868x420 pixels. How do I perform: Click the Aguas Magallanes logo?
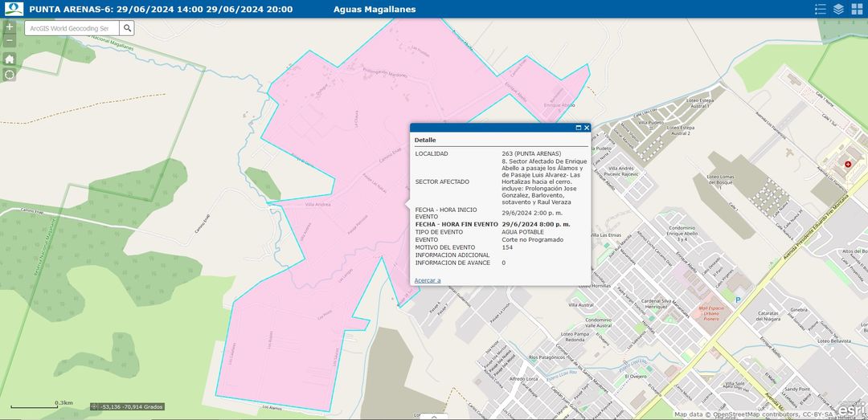(x=12, y=9)
